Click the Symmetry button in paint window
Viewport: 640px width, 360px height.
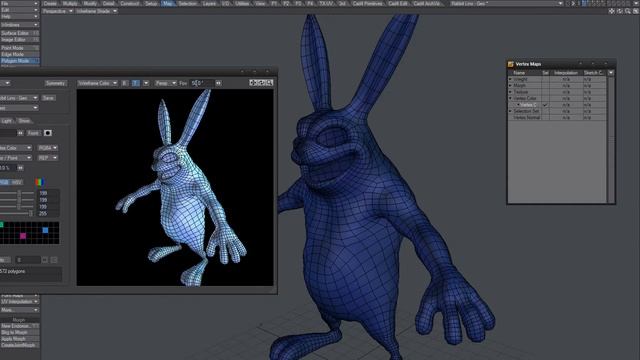(56, 83)
